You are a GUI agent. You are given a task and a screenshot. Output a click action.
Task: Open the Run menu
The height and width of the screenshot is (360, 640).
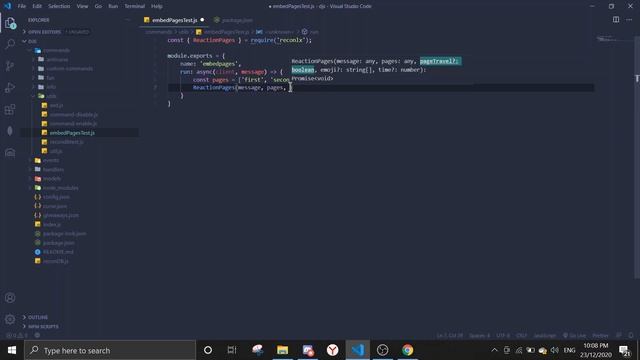113,6
